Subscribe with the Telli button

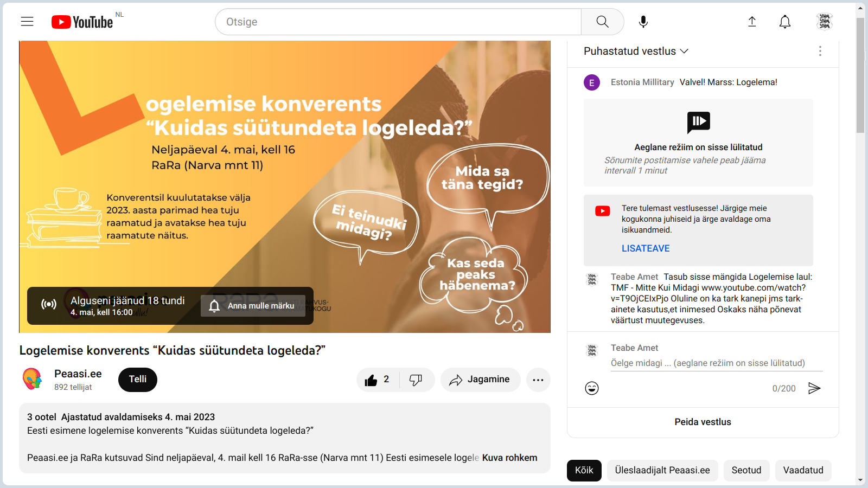pos(138,380)
